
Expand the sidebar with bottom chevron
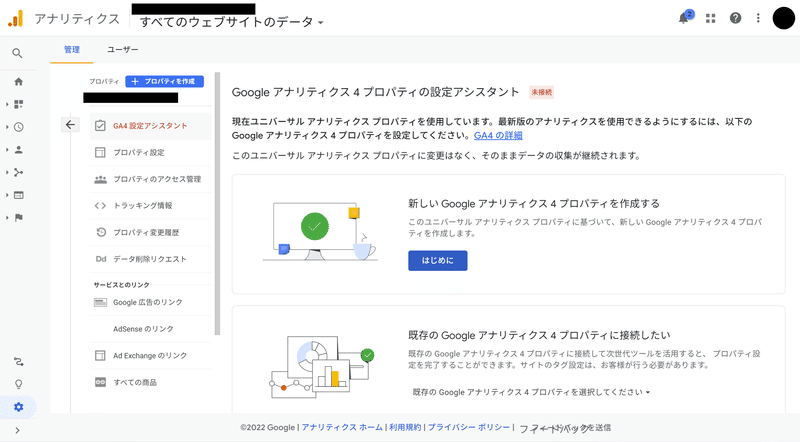coord(17,430)
